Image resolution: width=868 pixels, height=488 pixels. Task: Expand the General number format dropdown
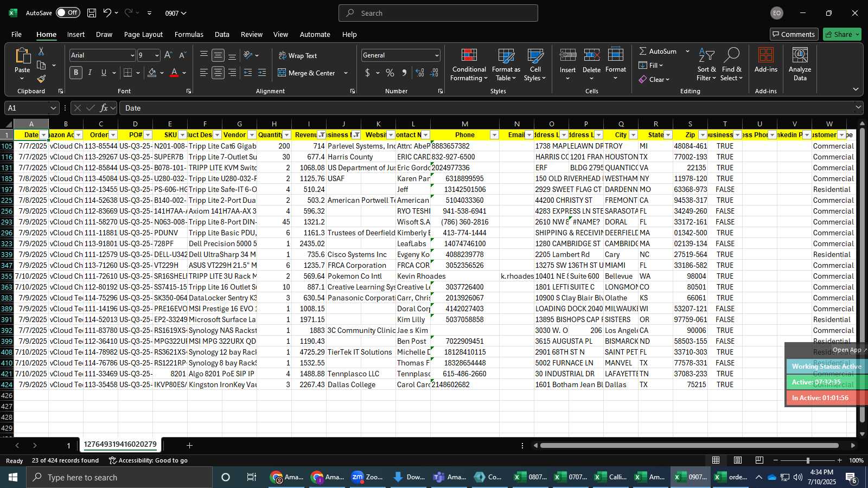pos(437,55)
